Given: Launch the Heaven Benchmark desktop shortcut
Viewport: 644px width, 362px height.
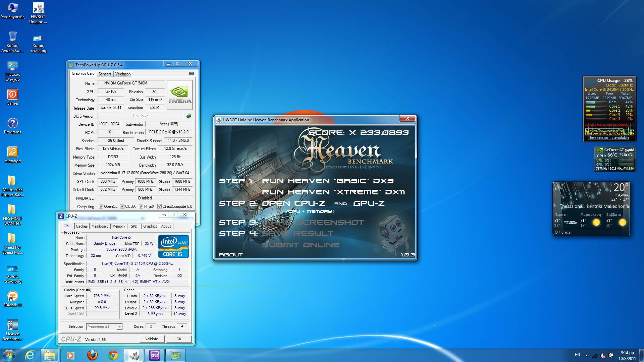Looking at the screenshot, I should (x=13, y=330).
